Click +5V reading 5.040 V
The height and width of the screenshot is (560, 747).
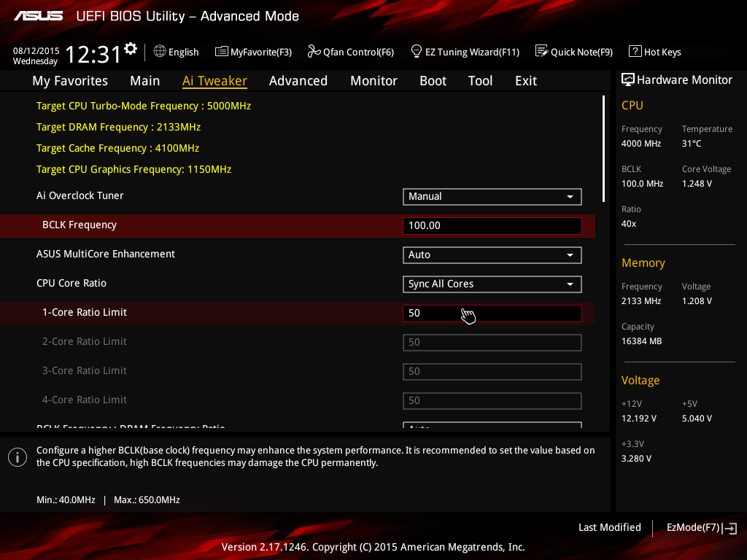(x=697, y=418)
